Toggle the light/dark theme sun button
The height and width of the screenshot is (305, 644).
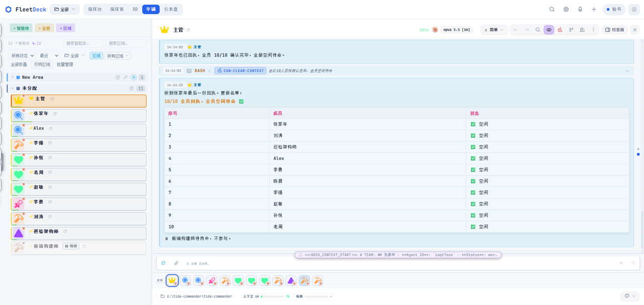pyautogui.click(x=634, y=9)
